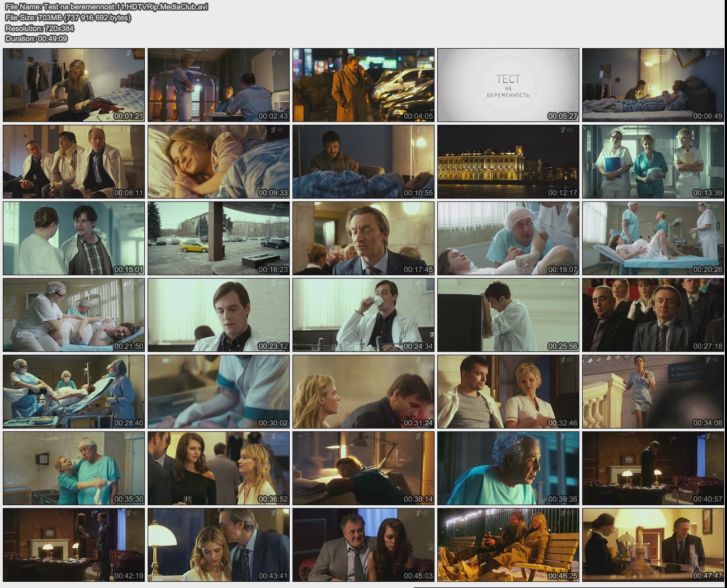The width and height of the screenshot is (727, 588).
Task: Open the frame timestamped 00:36:52
Action: click(x=219, y=468)
